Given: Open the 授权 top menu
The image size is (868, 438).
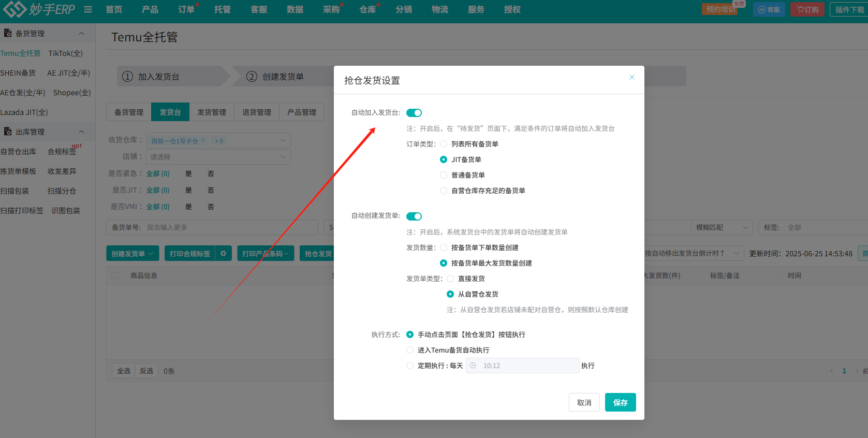Looking at the screenshot, I should (512, 9).
